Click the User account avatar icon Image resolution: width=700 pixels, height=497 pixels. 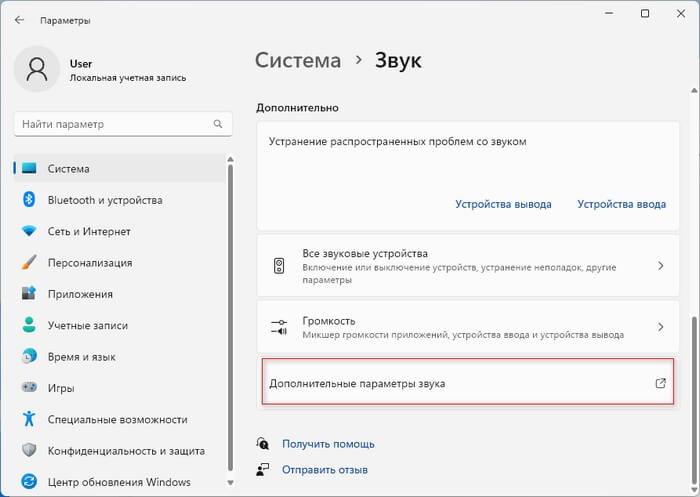[x=37, y=69]
